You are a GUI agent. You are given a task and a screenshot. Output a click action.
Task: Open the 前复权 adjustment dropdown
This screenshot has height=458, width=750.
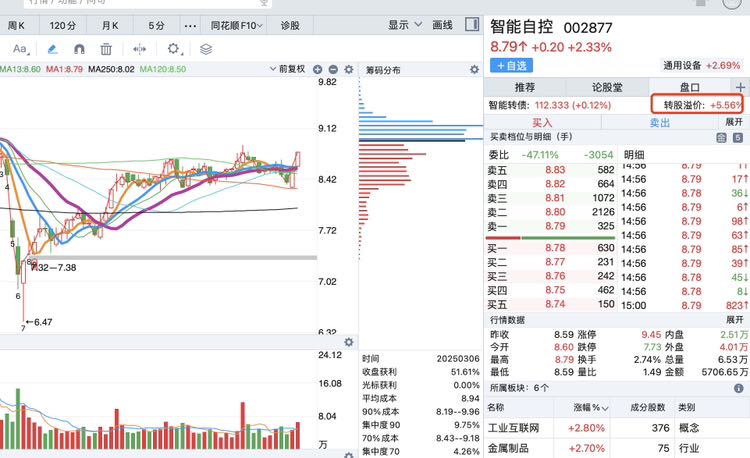pyautogui.click(x=287, y=69)
